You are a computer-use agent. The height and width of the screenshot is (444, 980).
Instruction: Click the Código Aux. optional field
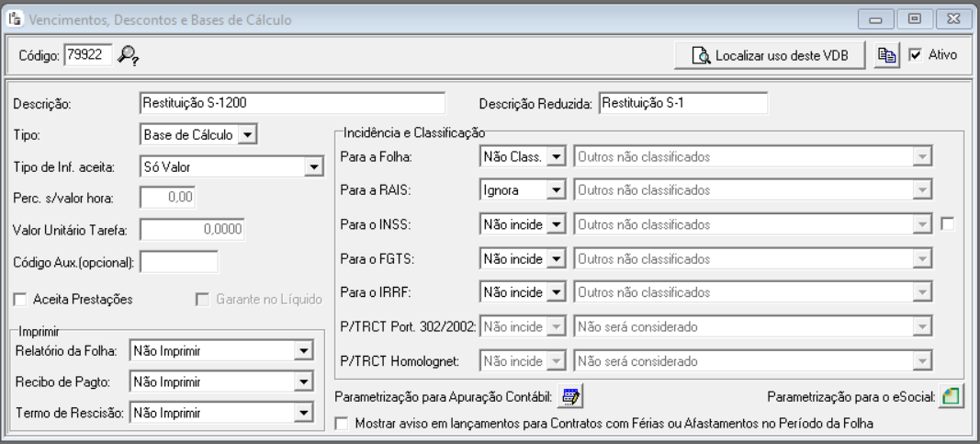coord(178,262)
